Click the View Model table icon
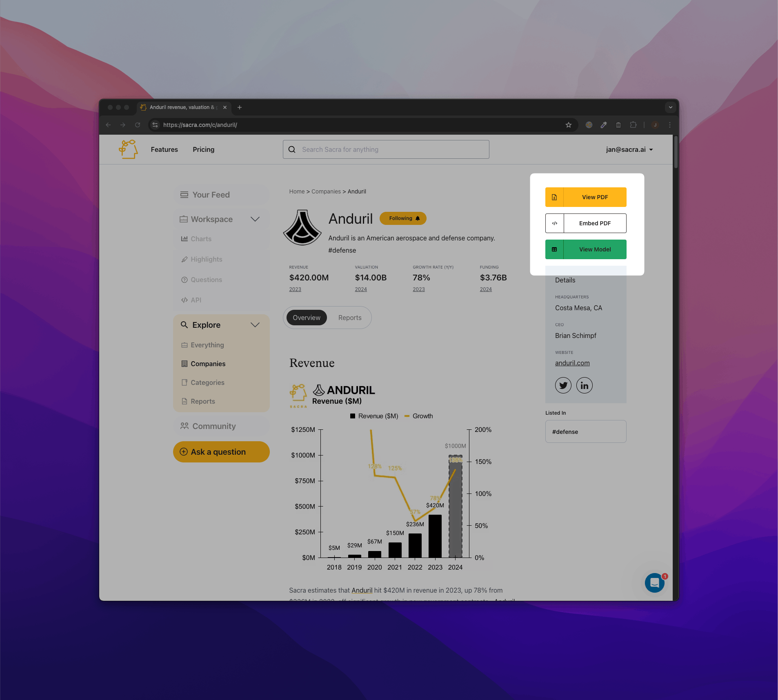 [554, 249]
